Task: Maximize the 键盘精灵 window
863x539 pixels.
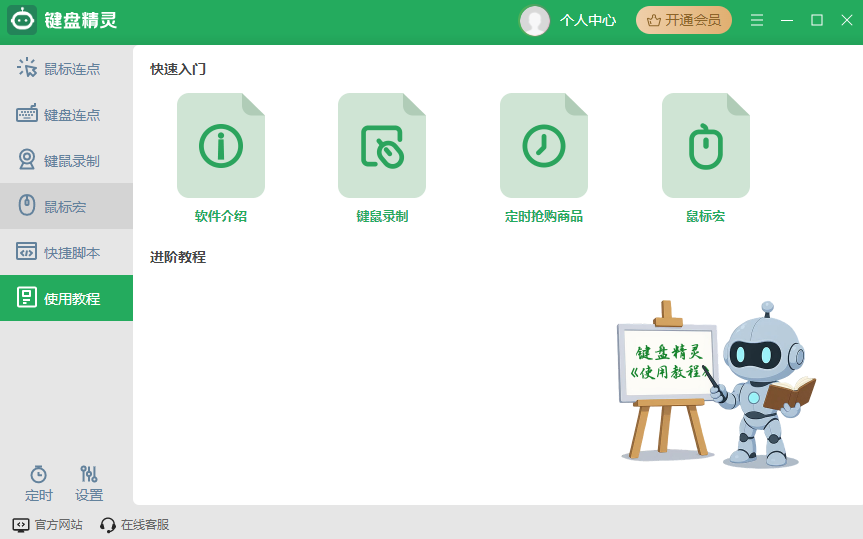Action: coord(817,20)
